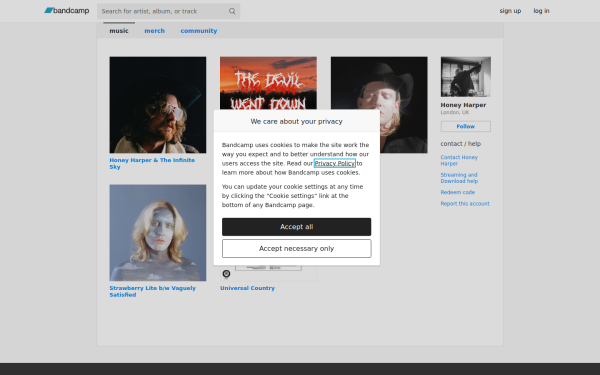Accept all cookies

(297, 227)
